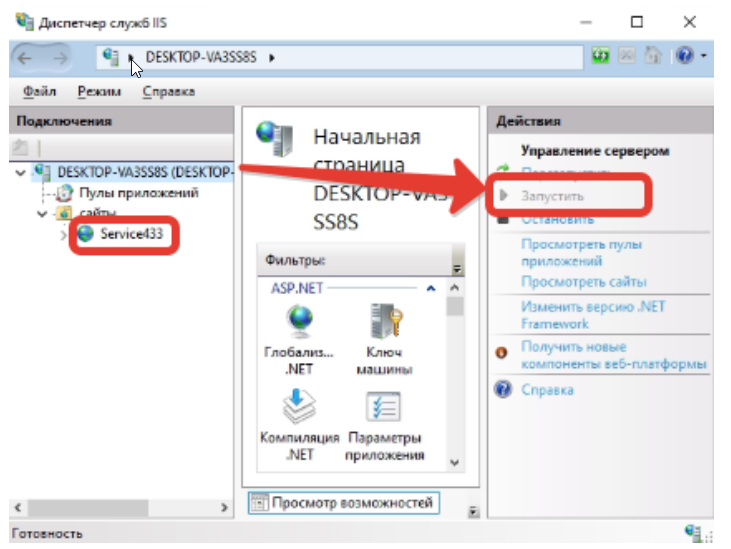Click the green Refresh page icon
Image resolution: width=731 pixels, height=549 pixels.
(x=600, y=56)
